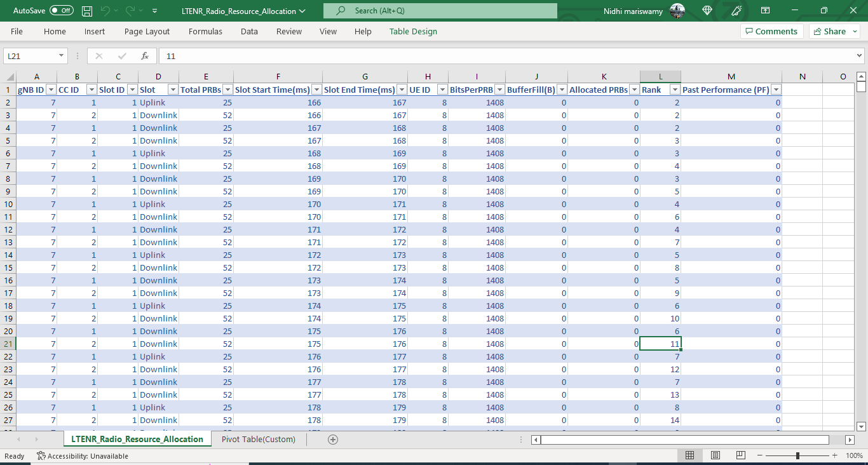Viewport: 868px width, 465px height.
Task: Click the Save icon in title bar
Action: [x=87, y=11]
